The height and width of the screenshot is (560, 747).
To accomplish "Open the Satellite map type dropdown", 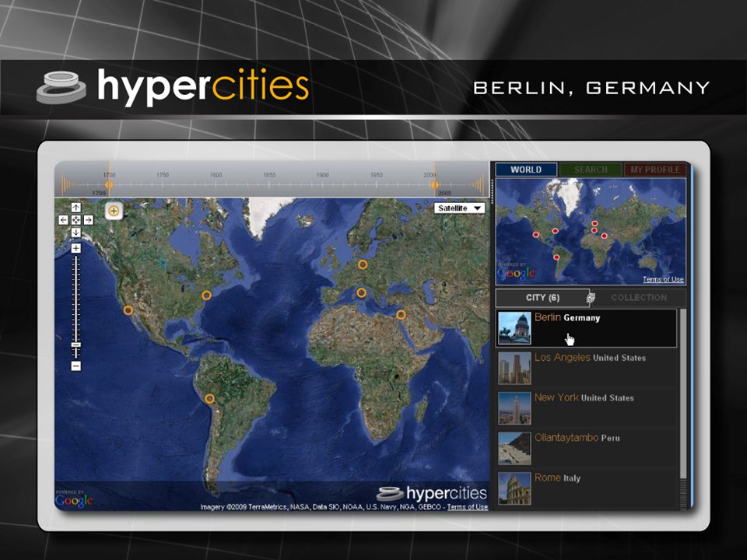I will point(459,208).
